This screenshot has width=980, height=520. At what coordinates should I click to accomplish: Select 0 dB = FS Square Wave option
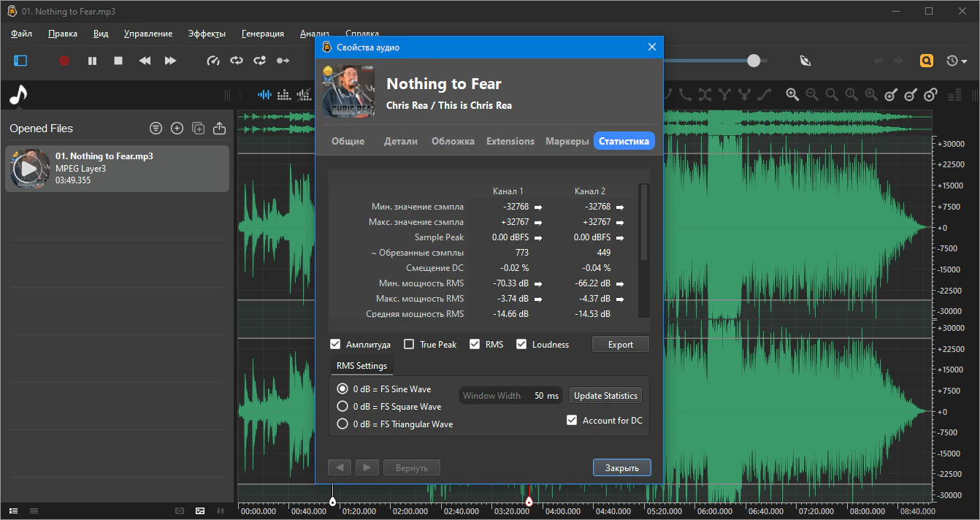[x=342, y=407]
